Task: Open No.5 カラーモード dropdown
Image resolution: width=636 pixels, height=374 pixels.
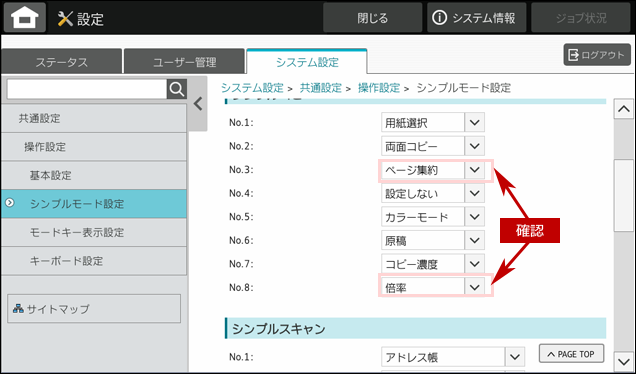Action: [433, 217]
